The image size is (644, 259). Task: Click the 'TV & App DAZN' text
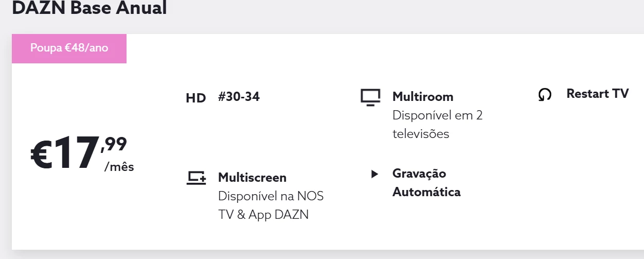[263, 215]
